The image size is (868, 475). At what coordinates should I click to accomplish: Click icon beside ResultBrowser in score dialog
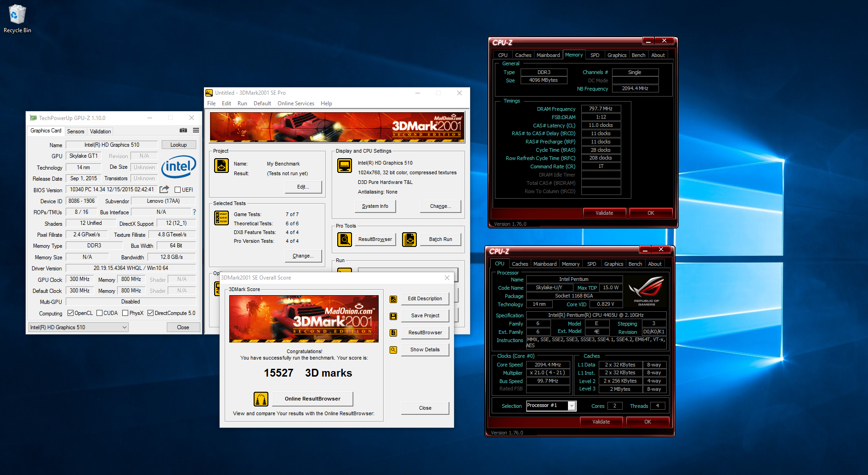click(393, 333)
